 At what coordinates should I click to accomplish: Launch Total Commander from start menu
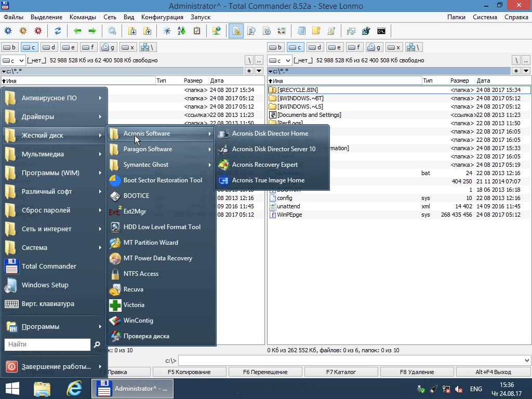(54, 267)
